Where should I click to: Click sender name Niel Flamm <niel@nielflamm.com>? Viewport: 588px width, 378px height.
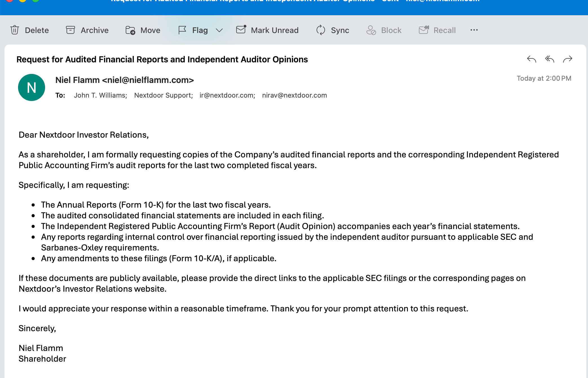tap(125, 80)
